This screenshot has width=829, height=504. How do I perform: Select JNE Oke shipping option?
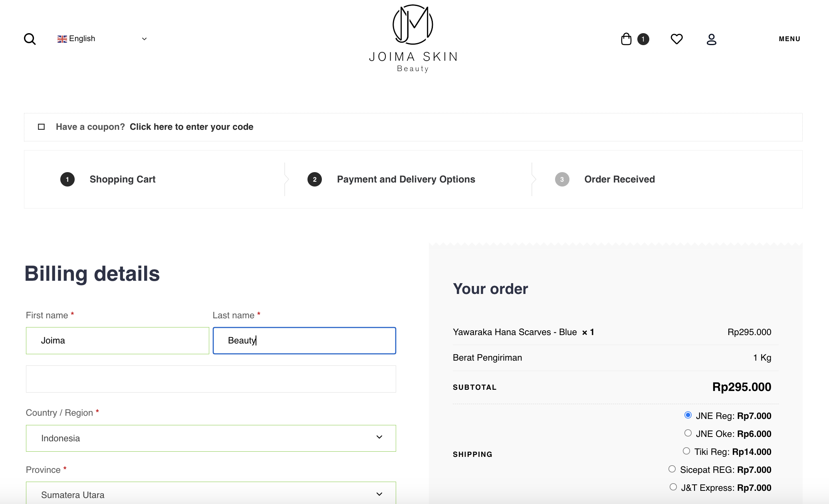688,433
